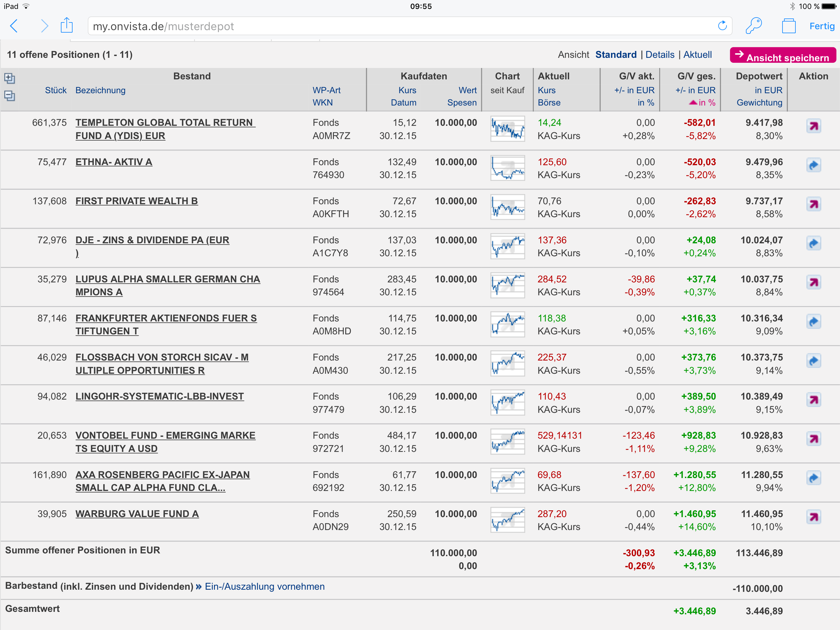The height and width of the screenshot is (630, 840).
Task: Open passwords via the key icon
Action: [753, 26]
